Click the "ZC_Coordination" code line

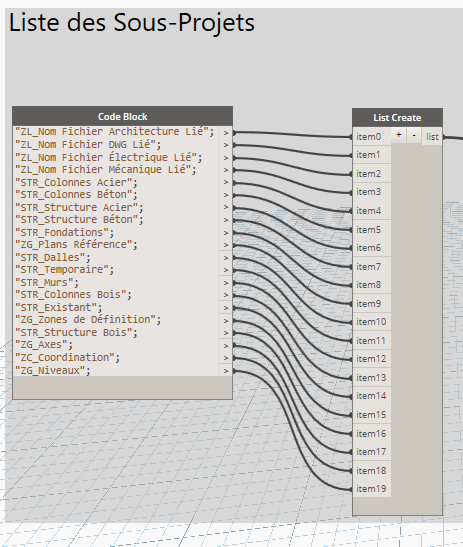[x=67, y=358]
